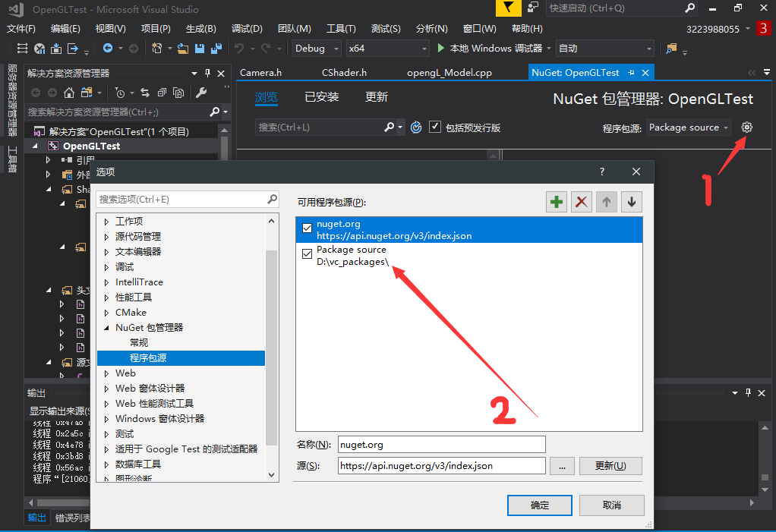Switch to the 错误列表 bottom tab
This screenshot has height=532, width=776.
72,518
